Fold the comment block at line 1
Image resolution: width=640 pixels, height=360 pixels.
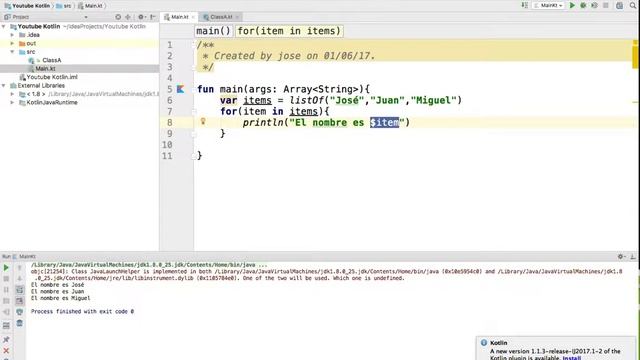pyautogui.click(x=195, y=45)
